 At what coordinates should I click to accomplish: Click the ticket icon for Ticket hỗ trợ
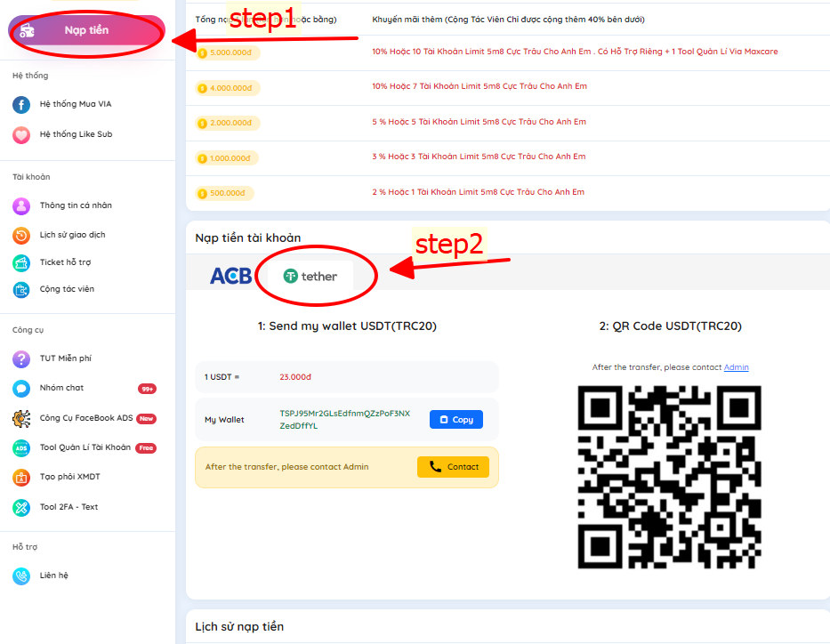point(21,262)
